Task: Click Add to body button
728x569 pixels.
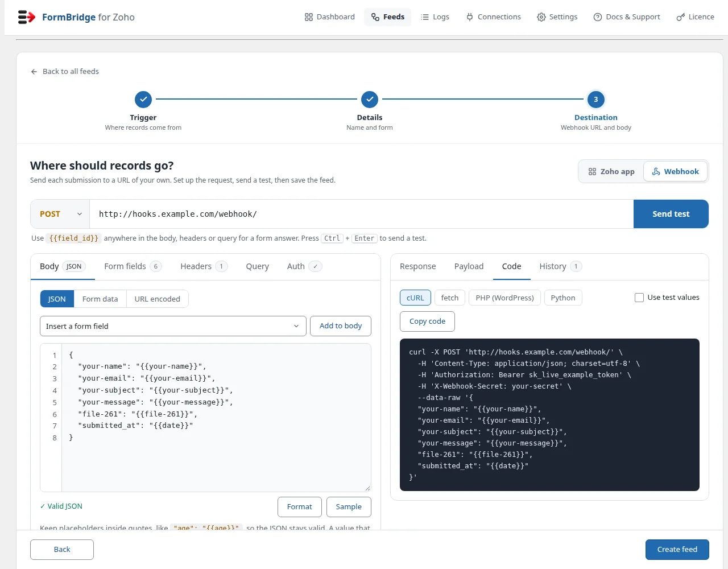Action: click(x=341, y=326)
